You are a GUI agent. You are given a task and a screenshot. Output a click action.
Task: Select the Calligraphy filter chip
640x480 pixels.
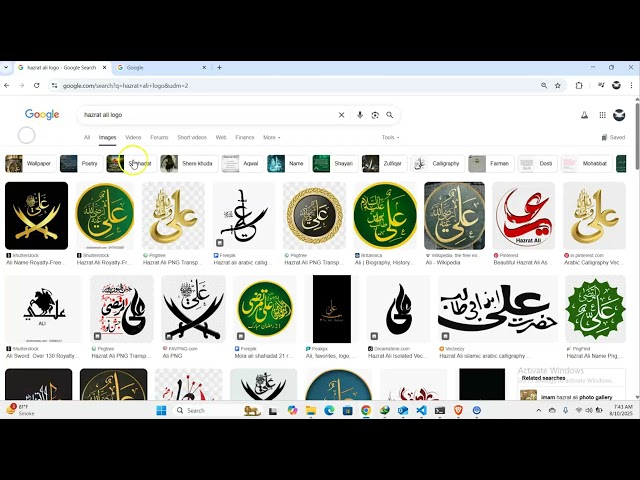(x=438, y=164)
